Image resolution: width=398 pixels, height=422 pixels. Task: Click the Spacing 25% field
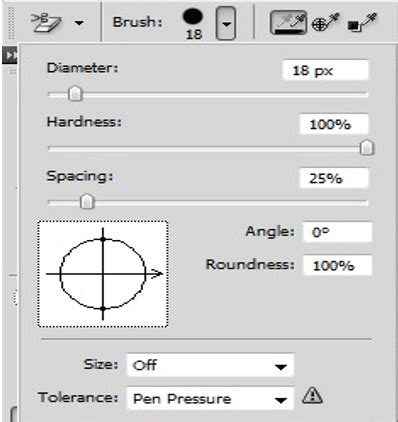click(x=334, y=178)
